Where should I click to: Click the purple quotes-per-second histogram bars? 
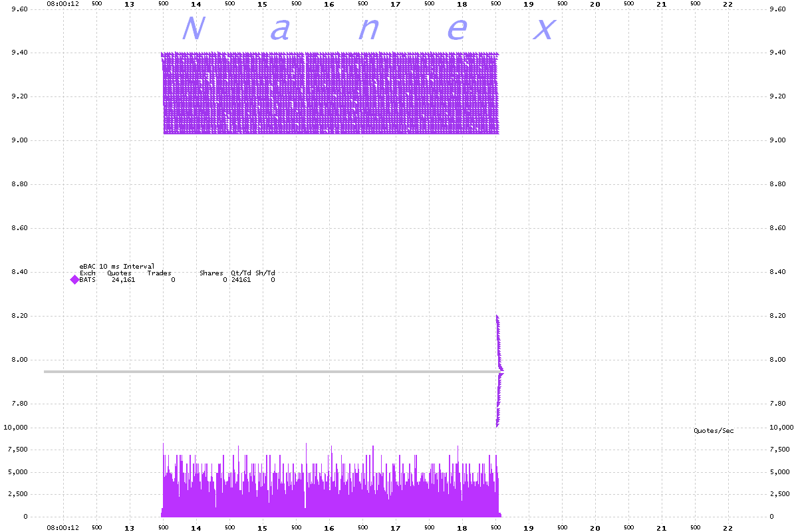click(x=331, y=480)
